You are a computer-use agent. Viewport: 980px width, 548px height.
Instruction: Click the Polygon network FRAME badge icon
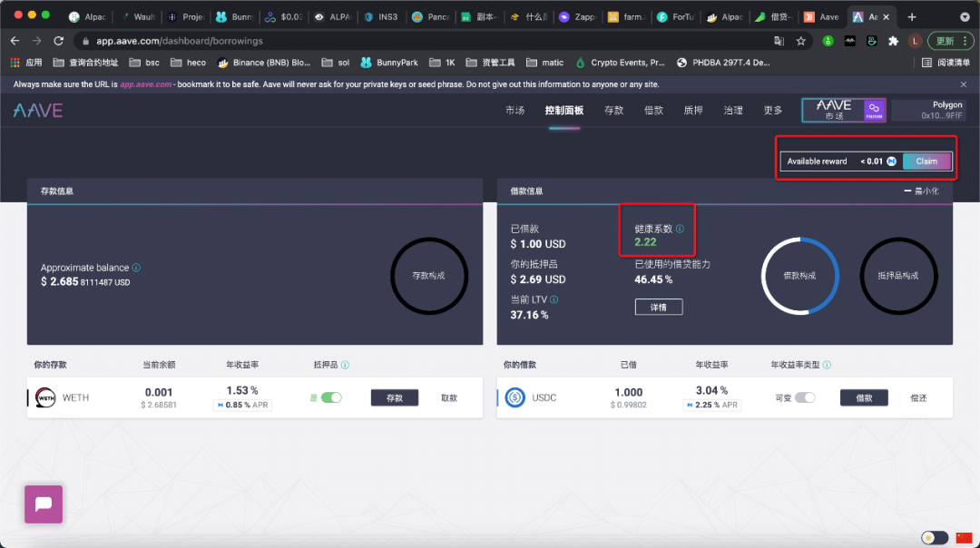tap(873, 110)
